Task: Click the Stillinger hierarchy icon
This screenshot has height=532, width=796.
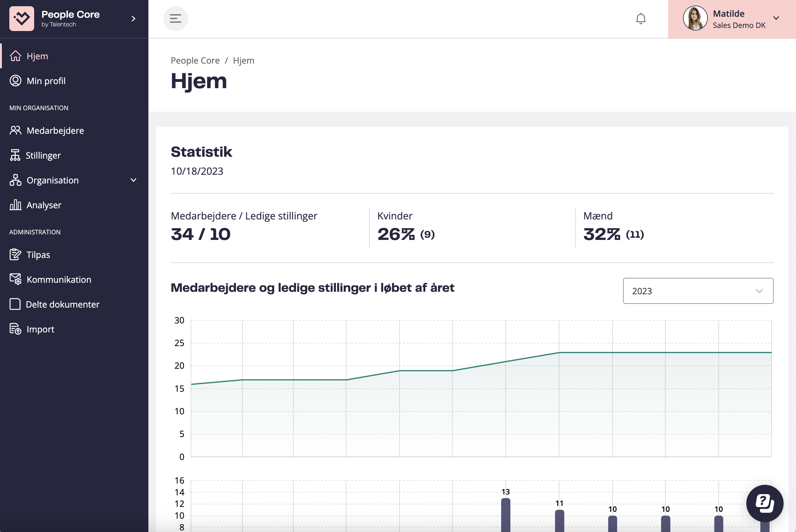Action: pyautogui.click(x=15, y=156)
